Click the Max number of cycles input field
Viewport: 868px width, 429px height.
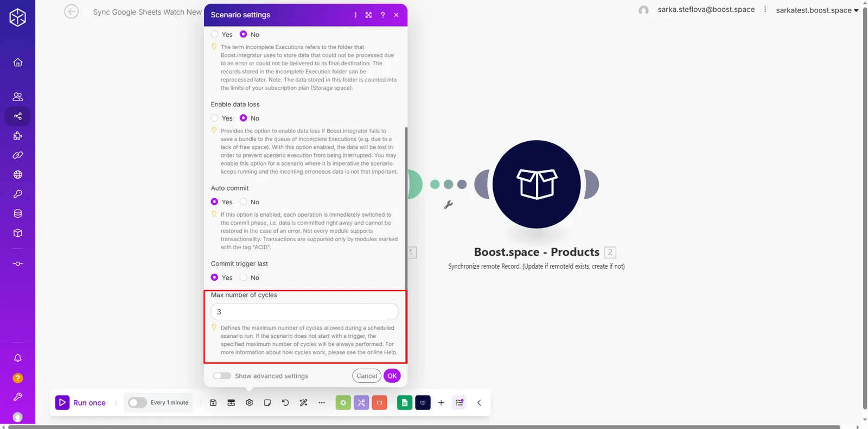pos(304,312)
